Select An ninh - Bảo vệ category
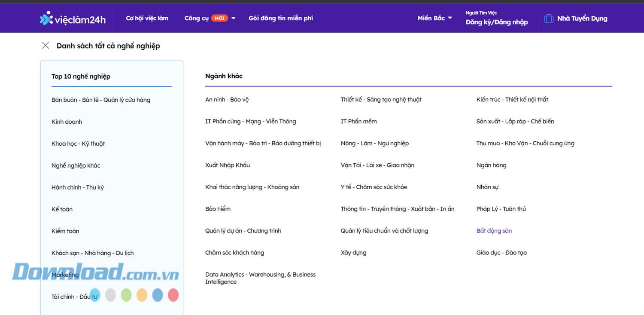Image resolution: width=644 pixels, height=315 pixels. [227, 99]
